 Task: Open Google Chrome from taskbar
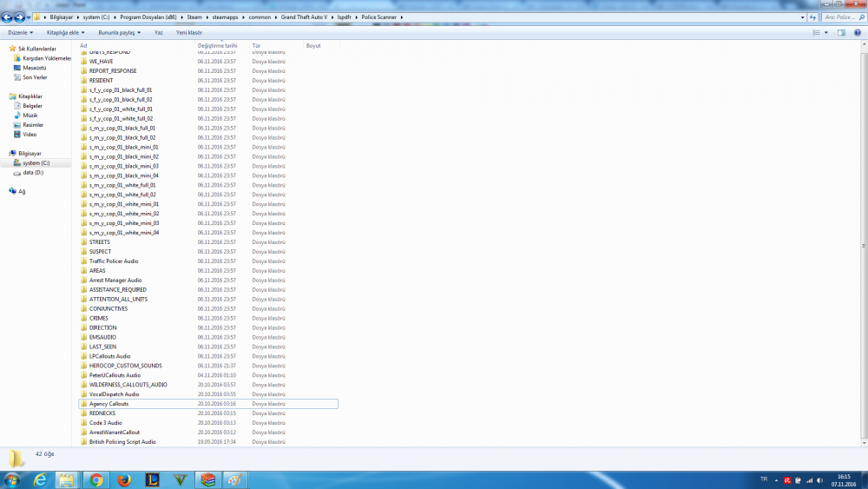[x=95, y=480]
